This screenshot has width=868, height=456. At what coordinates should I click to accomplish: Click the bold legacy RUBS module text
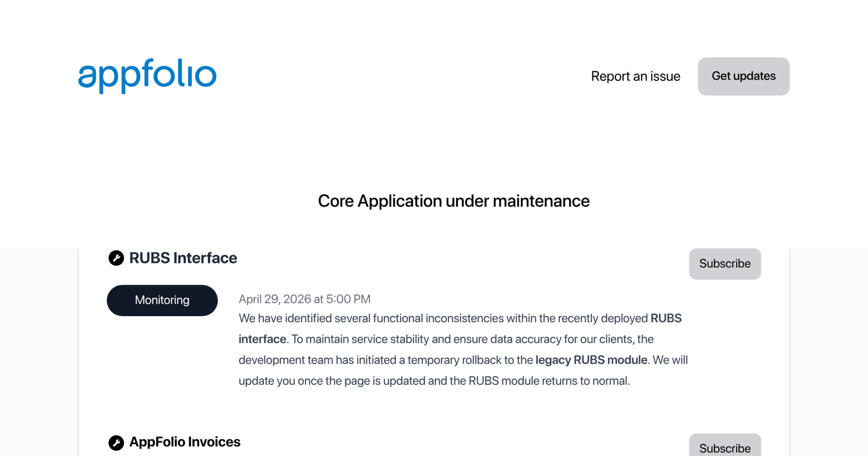click(591, 360)
